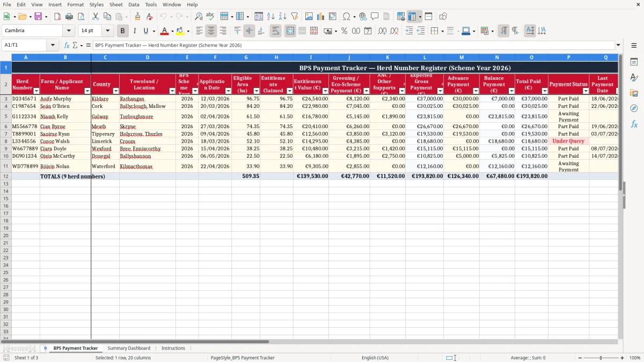Toggle Wrap Text button
The height and width of the screenshot is (362, 644).
pos(275,31)
